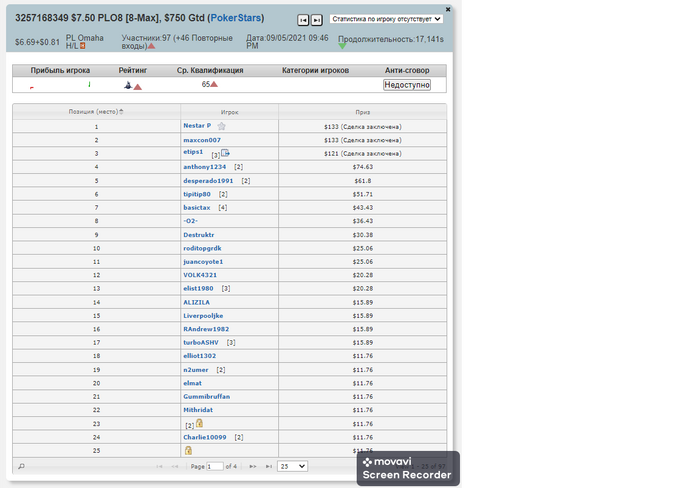
Task: Open player profile elist1980
Action: tap(198, 288)
